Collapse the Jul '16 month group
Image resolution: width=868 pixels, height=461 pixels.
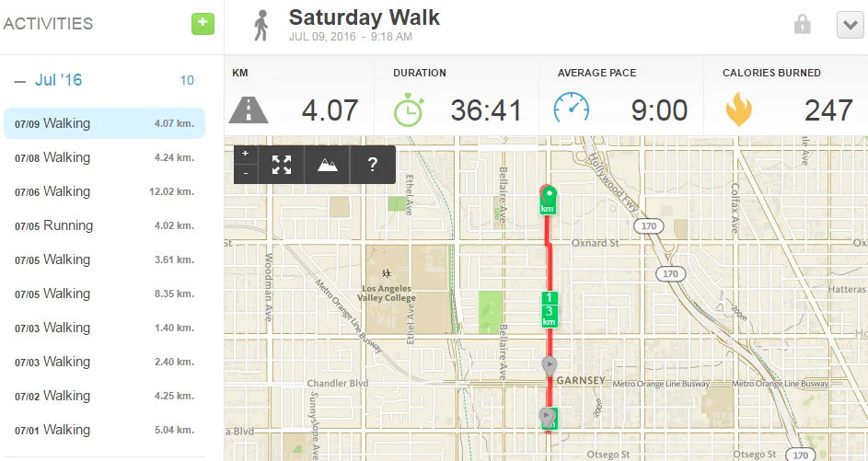tap(19, 81)
